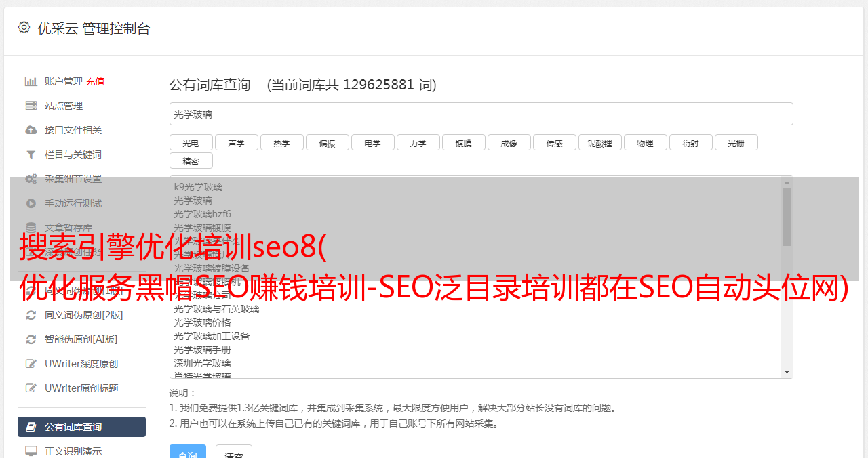This screenshot has height=458, width=868.
Task: Select the 正文识别演示 monitor icon
Action: [31, 451]
